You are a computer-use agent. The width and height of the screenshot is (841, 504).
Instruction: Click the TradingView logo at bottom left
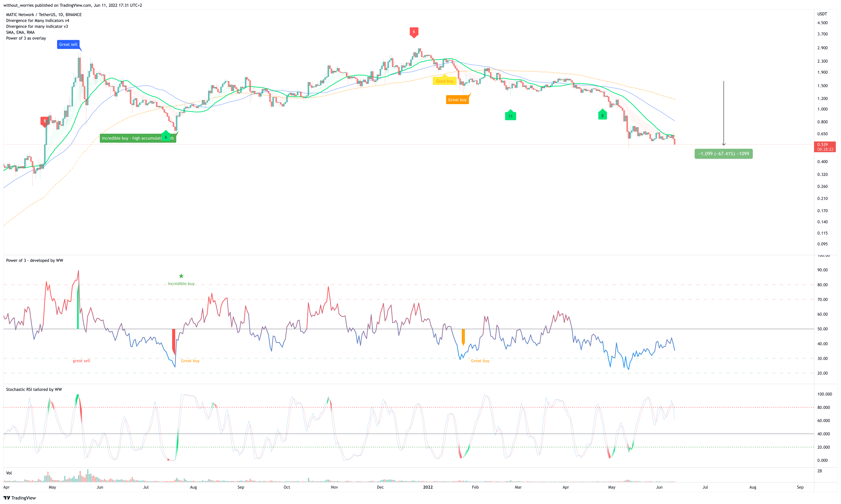coord(19,498)
